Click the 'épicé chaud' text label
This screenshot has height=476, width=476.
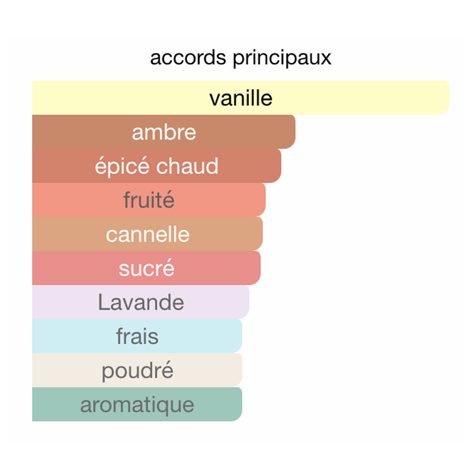157,166
